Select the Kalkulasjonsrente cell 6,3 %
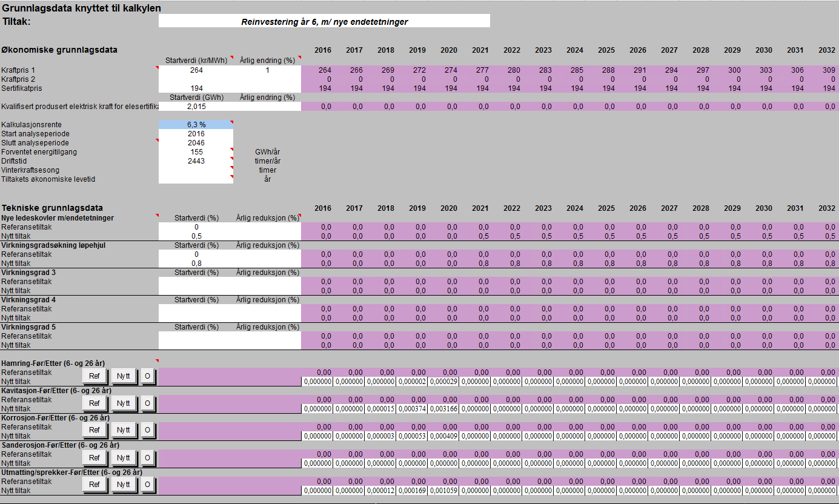The height and width of the screenshot is (504, 839). pyautogui.click(x=196, y=125)
